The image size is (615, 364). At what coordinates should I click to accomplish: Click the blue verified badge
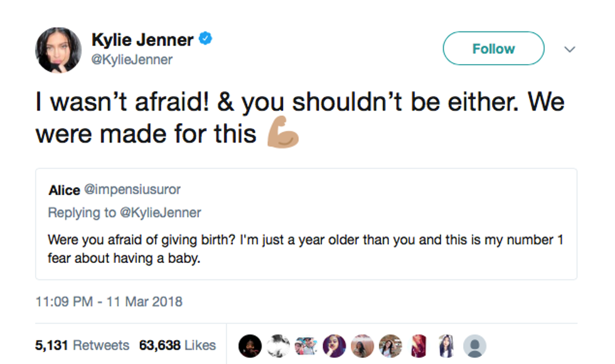[x=206, y=40]
